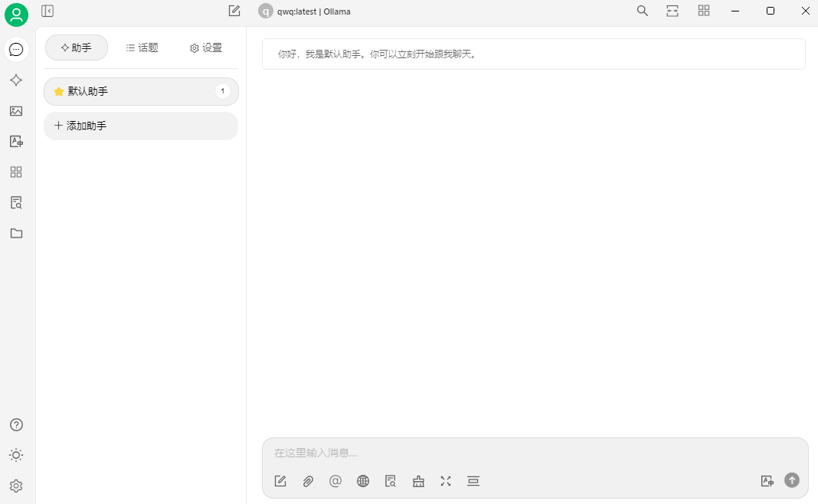Viewport: 818px width, 504px height.
Task: Switch to the 话题 tab
Action: coord(142,47)
